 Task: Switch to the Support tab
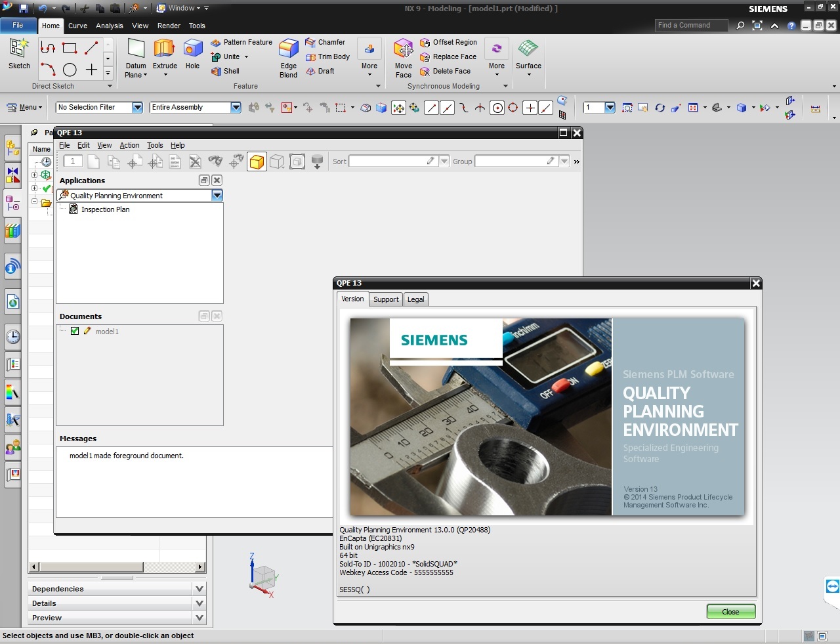[386, 299]
